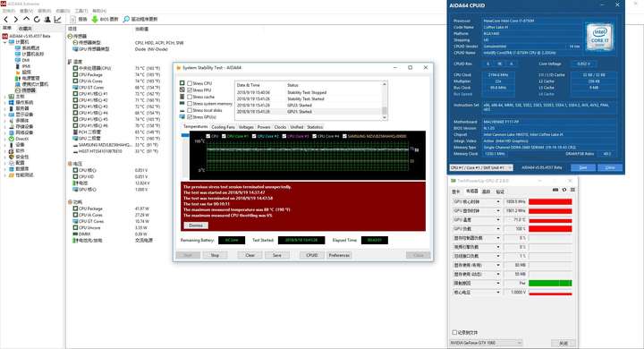Open the Report (报告) toolbar button
Screen dimensions: 644x349
79,20
